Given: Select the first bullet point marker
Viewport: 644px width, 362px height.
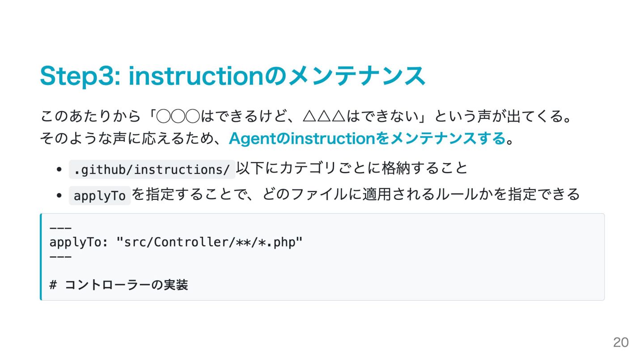Looking at the screenshot, I should point(59,169).
